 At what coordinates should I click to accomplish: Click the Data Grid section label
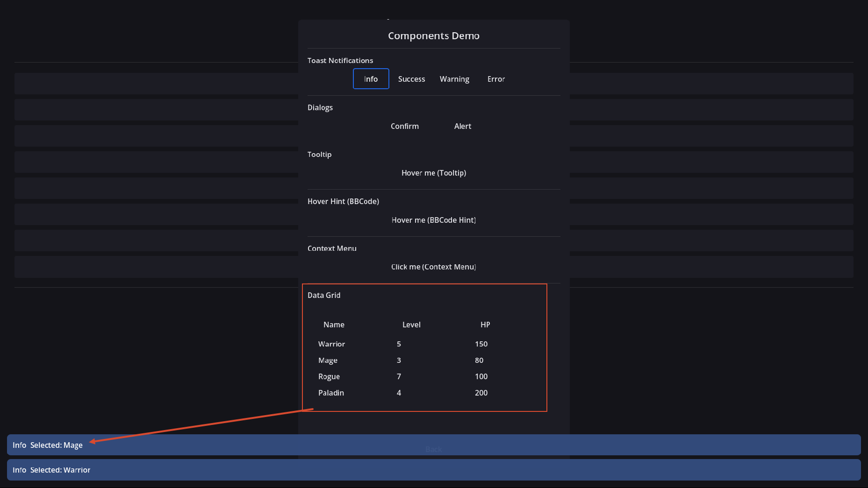coord(324,295)
